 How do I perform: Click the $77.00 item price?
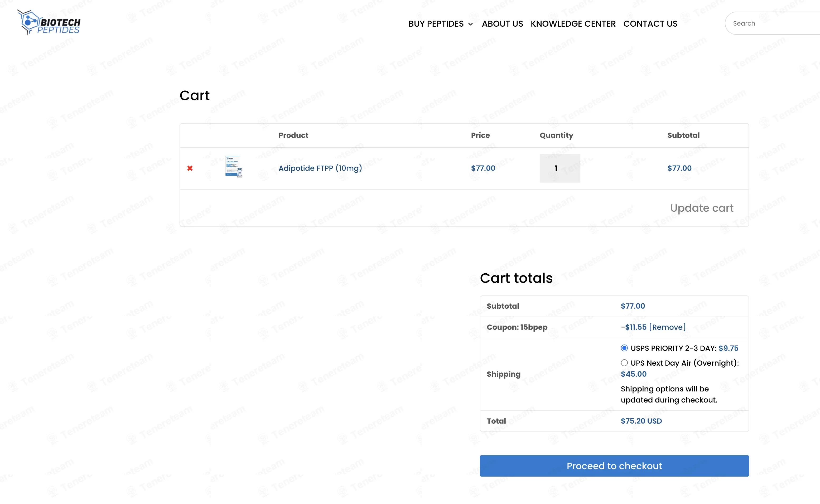click(x=483, y=168)
